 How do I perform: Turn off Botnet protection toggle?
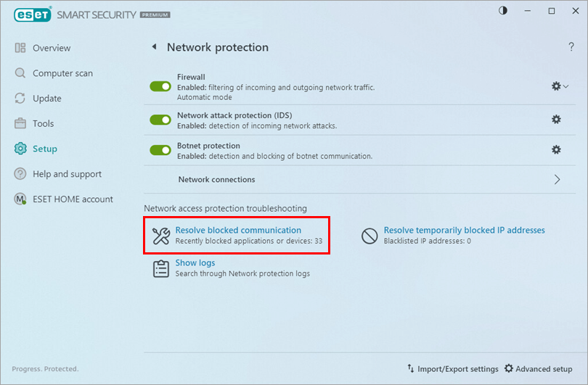tap(160, 150)
